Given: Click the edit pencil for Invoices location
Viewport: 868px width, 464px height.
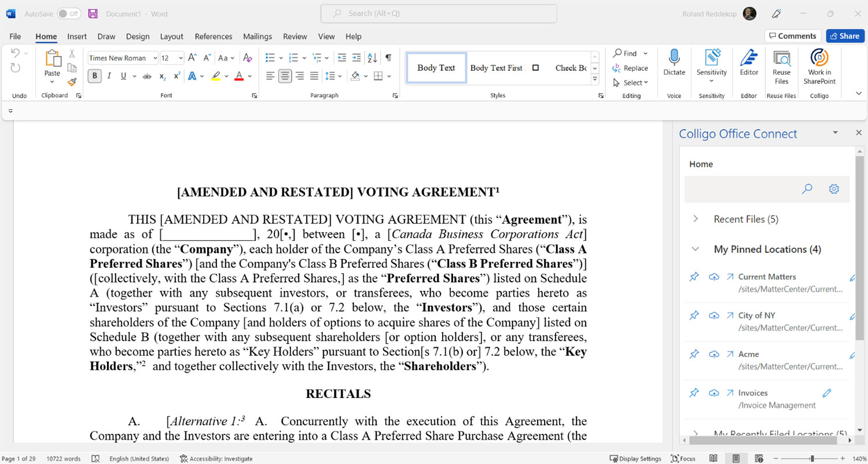Looking at the screenshot, I should coord(827,393).
